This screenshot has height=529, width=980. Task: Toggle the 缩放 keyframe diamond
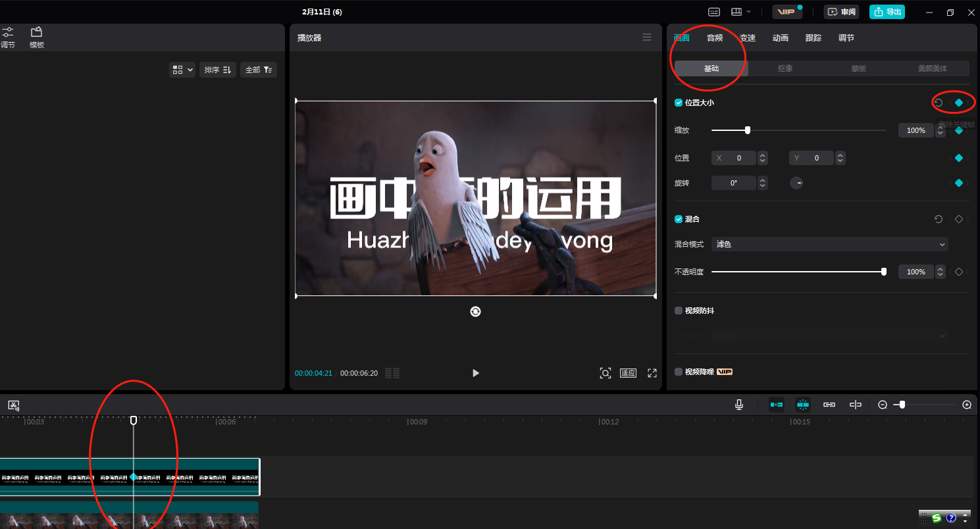(x=959, y=130)
